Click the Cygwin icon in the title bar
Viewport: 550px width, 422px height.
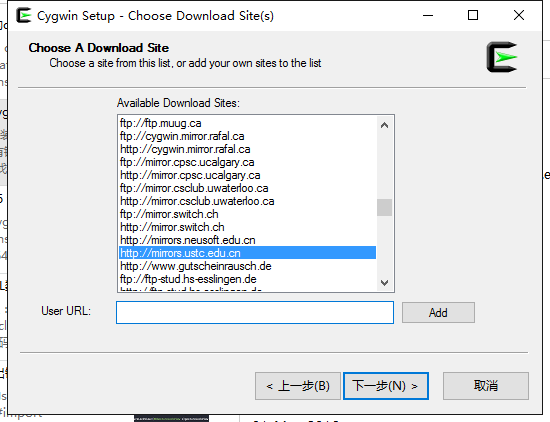coord(24,15)
